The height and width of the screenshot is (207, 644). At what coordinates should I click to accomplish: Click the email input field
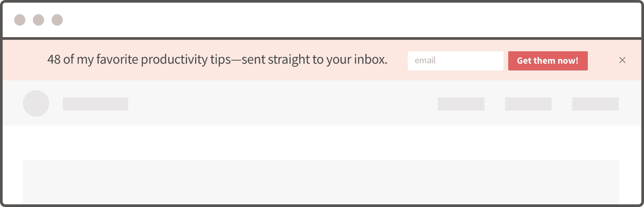[x=455, y=61]
